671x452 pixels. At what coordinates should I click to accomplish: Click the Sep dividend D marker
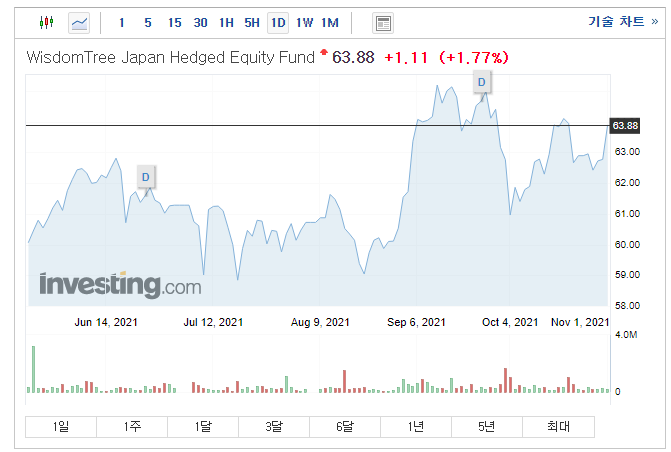[482, 82]
